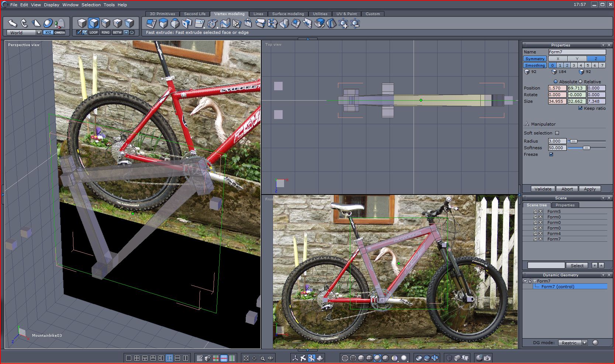
Task: Click the Name field containing Form7
Action: [577, 52]
